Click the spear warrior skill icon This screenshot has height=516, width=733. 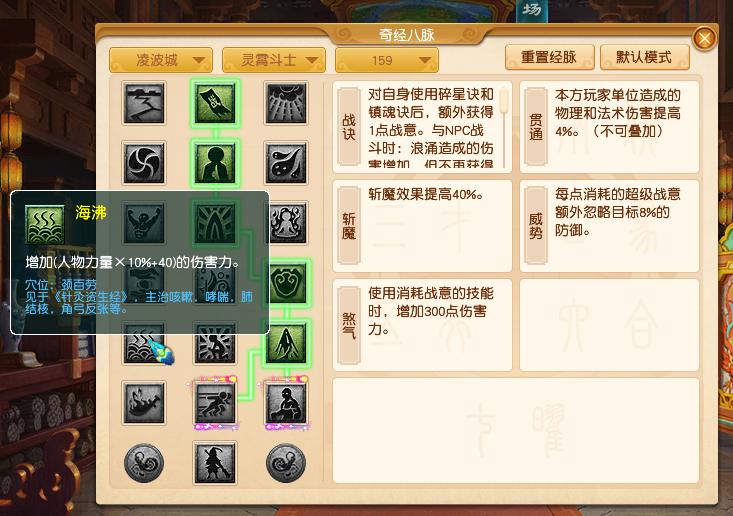pyautogui.click(x=215, y=463)
